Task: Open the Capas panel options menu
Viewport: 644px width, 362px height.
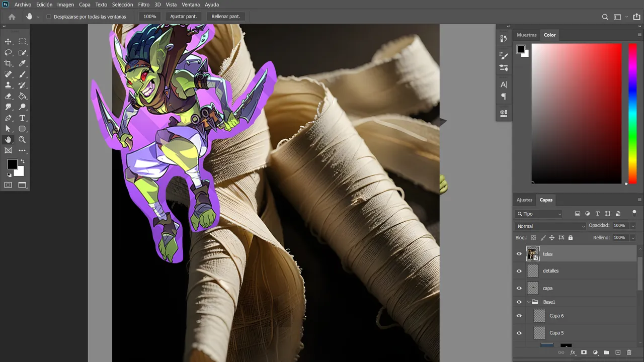Action: tap(639, 200)
